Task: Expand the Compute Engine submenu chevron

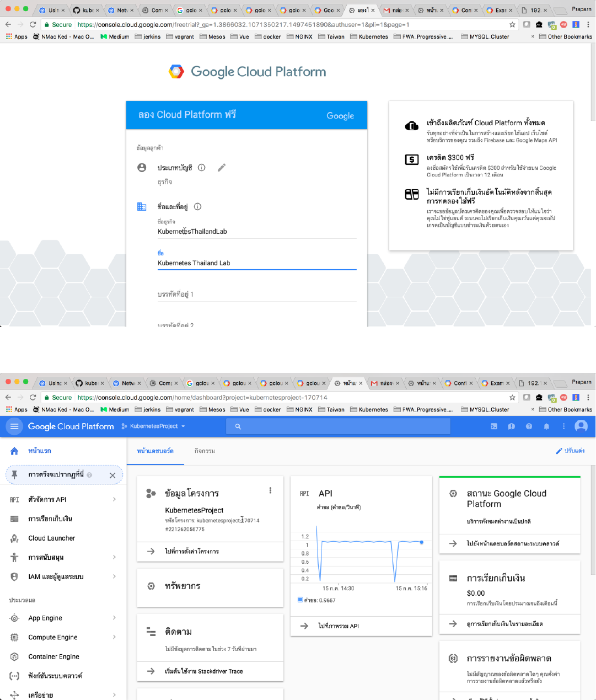Action: [114, 638]
